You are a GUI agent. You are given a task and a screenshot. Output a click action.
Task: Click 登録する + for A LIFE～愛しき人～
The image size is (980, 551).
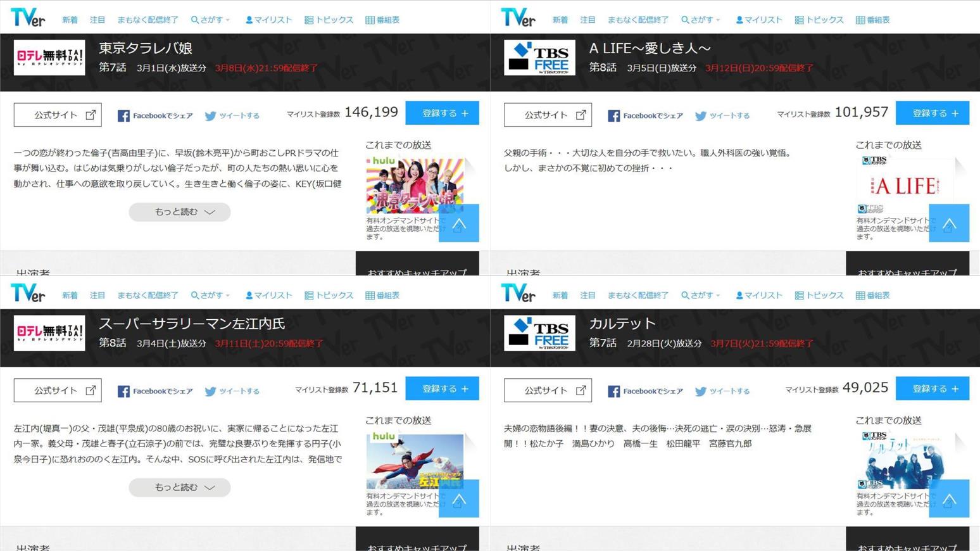(932, 113)
